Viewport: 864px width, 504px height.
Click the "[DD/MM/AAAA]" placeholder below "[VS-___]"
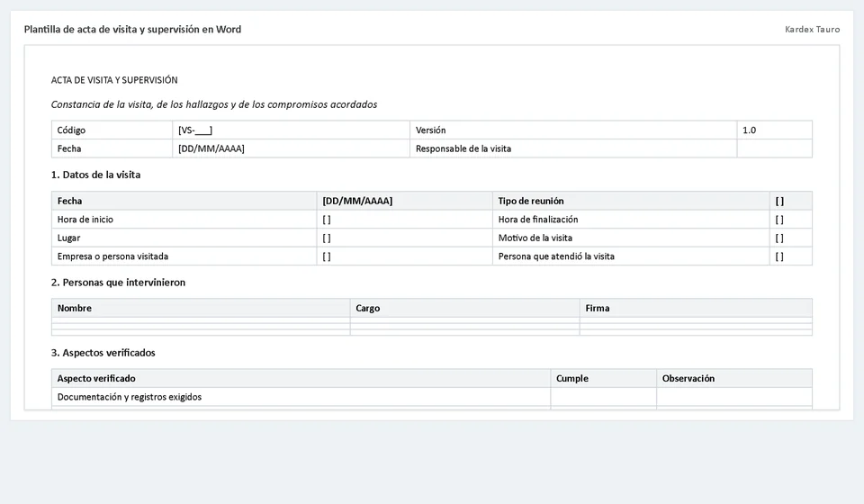pos(211,148)
